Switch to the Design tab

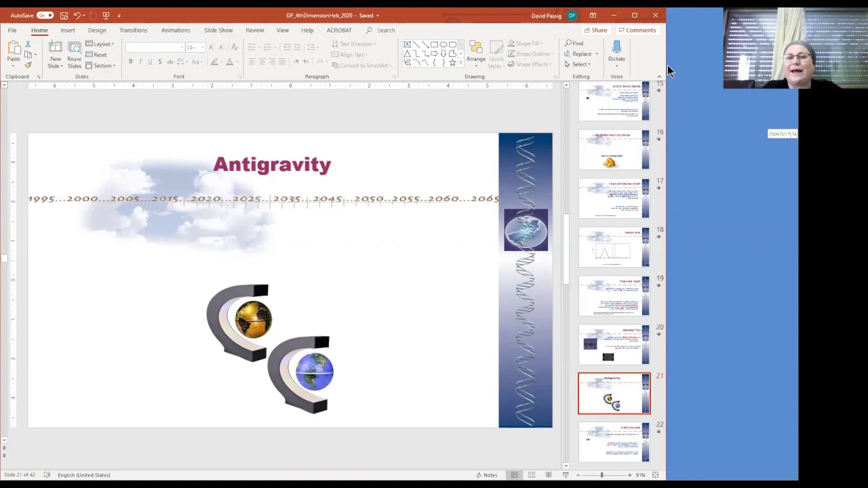point(97,30)
